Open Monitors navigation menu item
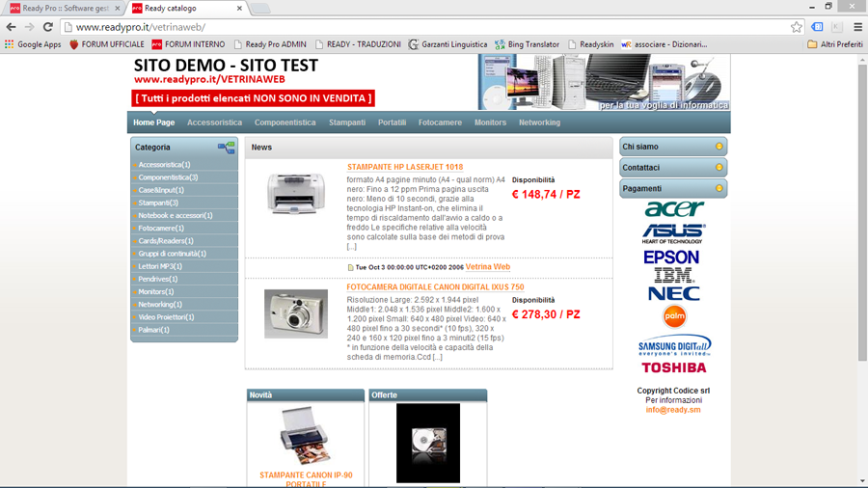Screen dimensions: 868x488 [490, 122]
